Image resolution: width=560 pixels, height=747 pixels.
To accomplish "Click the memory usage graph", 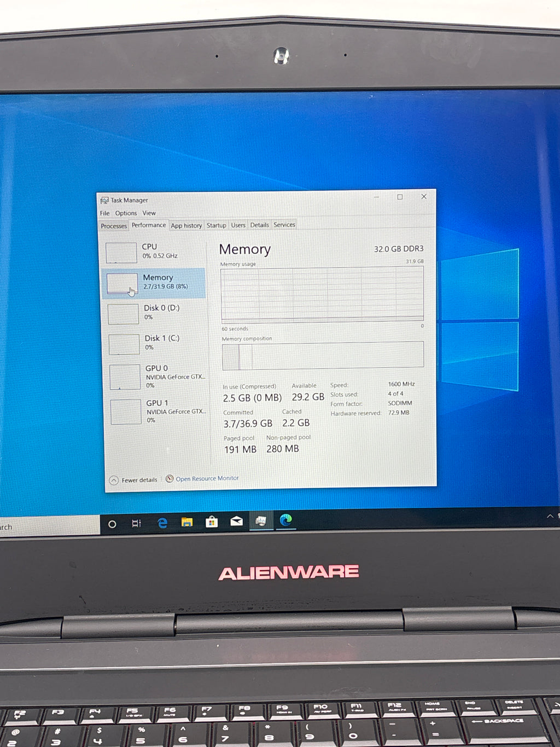I will (322, 294).
